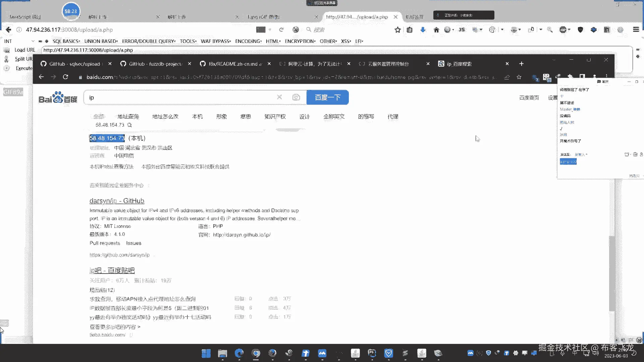Expand the SQL BASICS HackBar menu

(66, 41)
